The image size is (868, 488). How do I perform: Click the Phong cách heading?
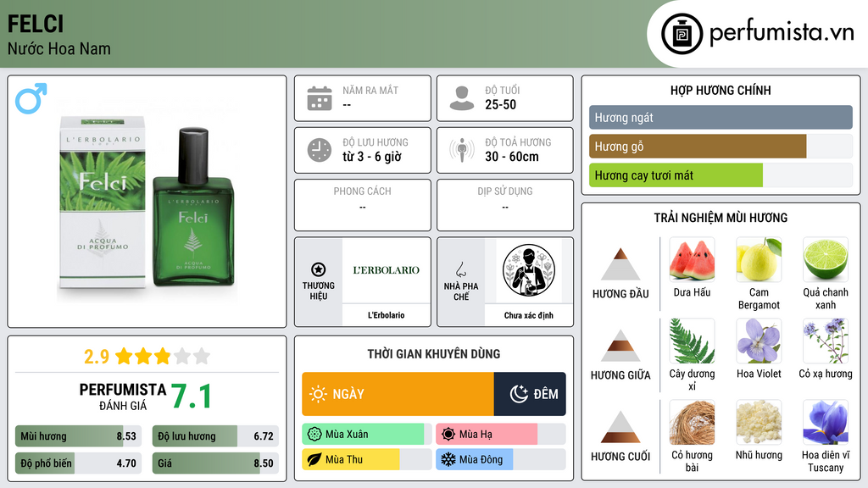[362, 191]
